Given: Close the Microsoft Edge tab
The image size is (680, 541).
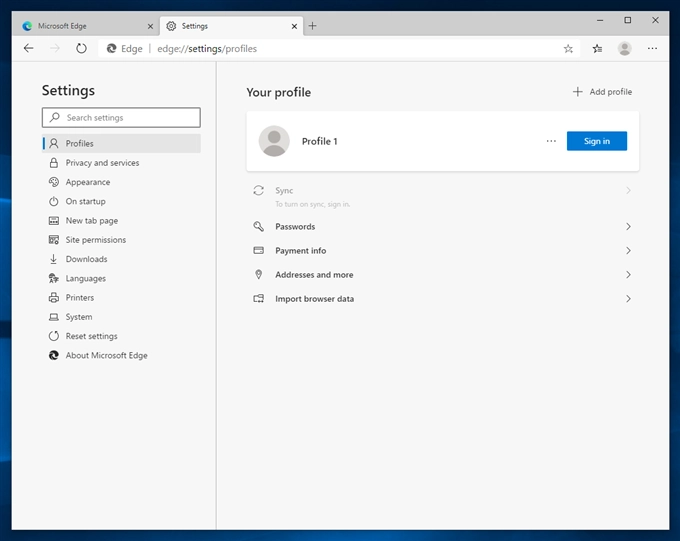Looking at the screenshot, I should click(x=150, y=26).
